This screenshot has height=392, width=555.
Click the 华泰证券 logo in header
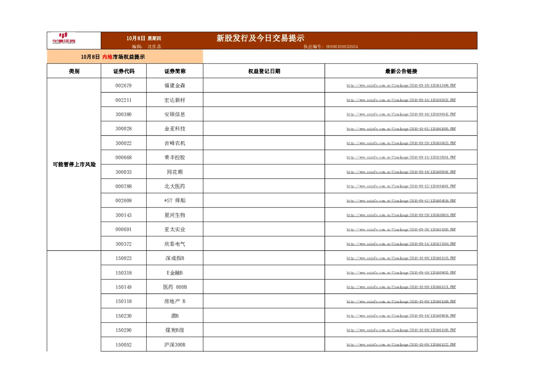[x=64, y=38]
